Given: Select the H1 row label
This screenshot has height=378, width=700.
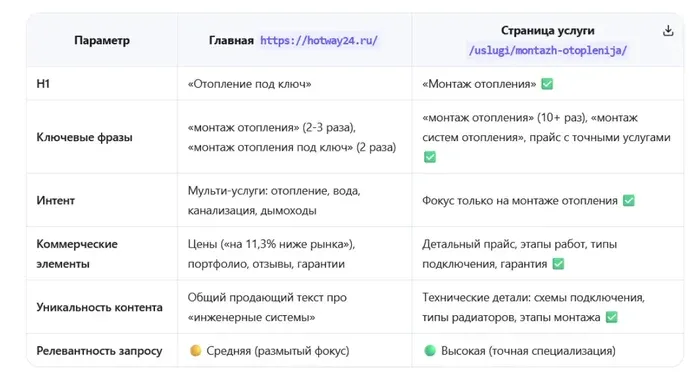Looking at the screenshot, I should (43, 84).
